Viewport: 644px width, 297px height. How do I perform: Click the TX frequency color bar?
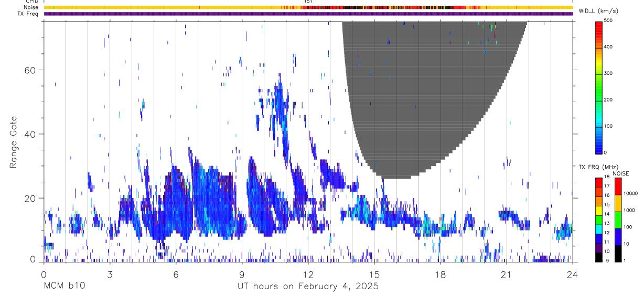(599, 219)
